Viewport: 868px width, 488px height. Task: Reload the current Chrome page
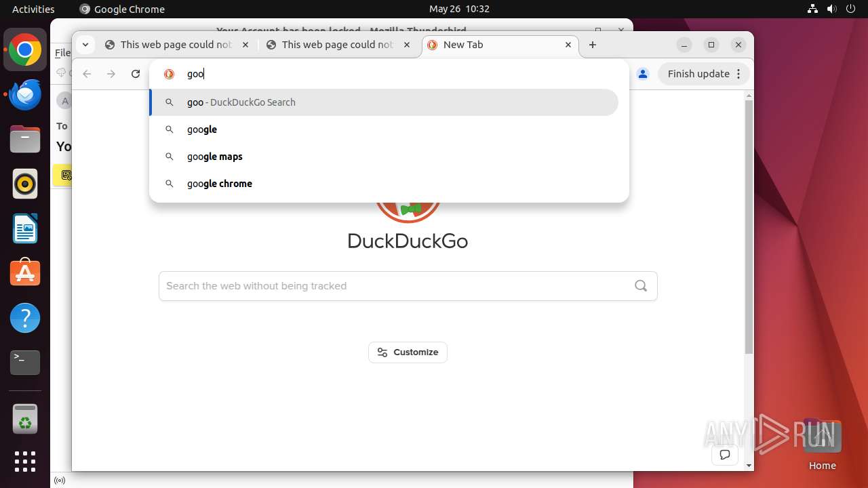(136, 74)
